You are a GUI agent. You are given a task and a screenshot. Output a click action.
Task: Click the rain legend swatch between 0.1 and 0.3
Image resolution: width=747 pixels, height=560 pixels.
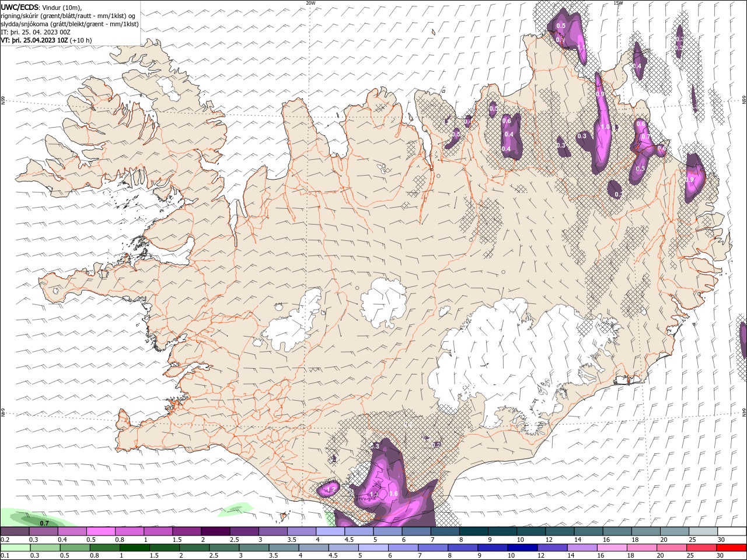click(x=15, y=548)
